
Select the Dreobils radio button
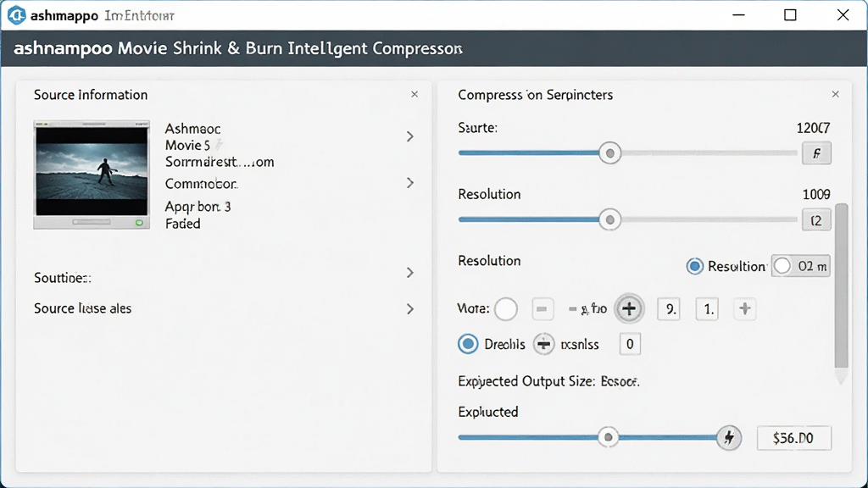(x=468, y=344)
